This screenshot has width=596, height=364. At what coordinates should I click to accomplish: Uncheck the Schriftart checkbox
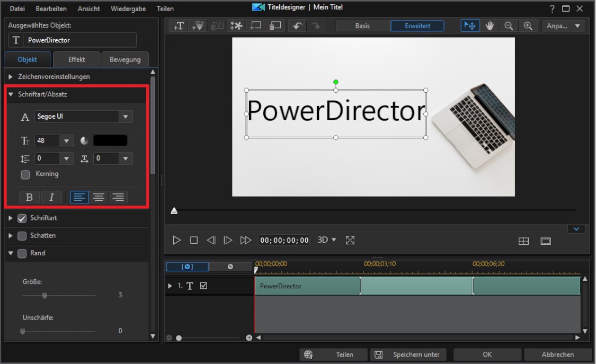point(22,218)
